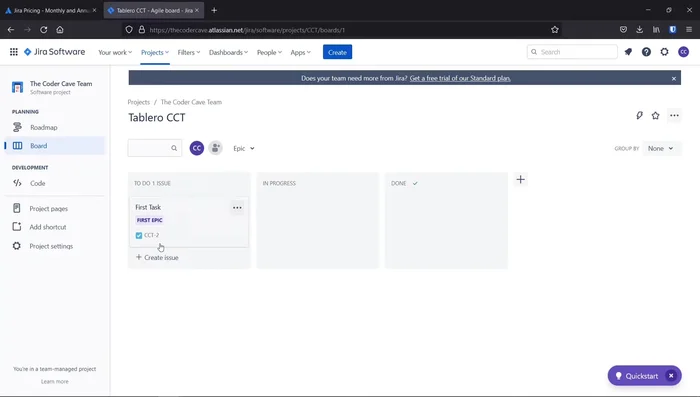Click the browser address bar
The width and height of the screenshot is (700, 397).
341,30
